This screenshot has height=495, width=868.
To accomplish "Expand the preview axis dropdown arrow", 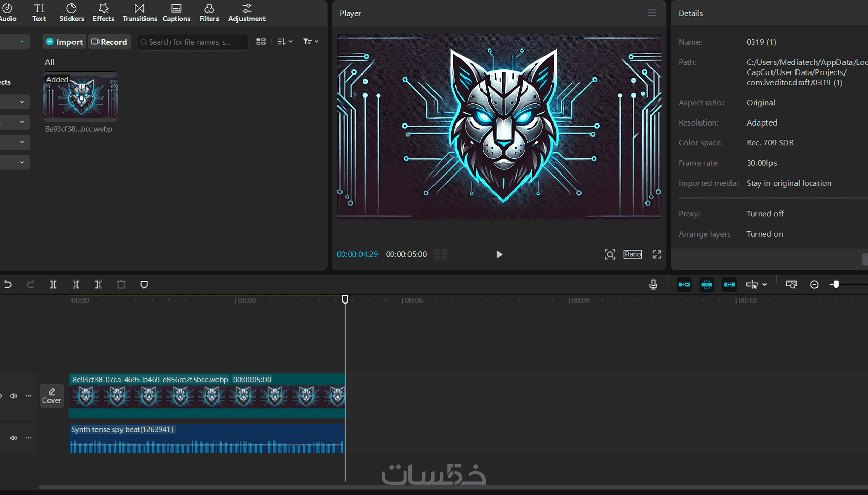I will tap(764, 285).
